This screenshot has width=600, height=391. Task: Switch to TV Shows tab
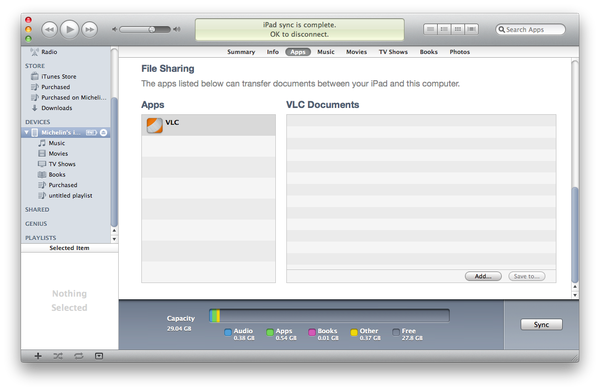pyautogui.click(x=393, y=52)
